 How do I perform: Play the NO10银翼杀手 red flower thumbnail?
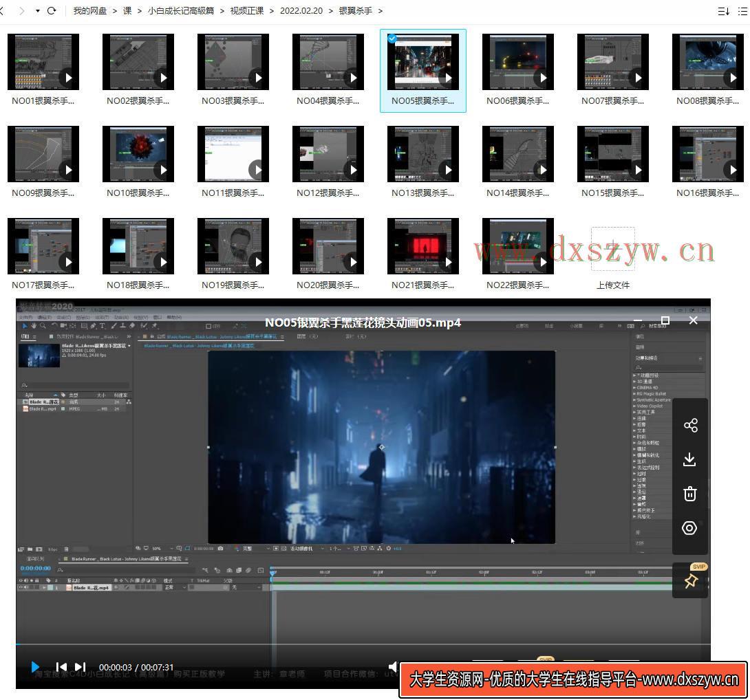click(x=138, y=154)
